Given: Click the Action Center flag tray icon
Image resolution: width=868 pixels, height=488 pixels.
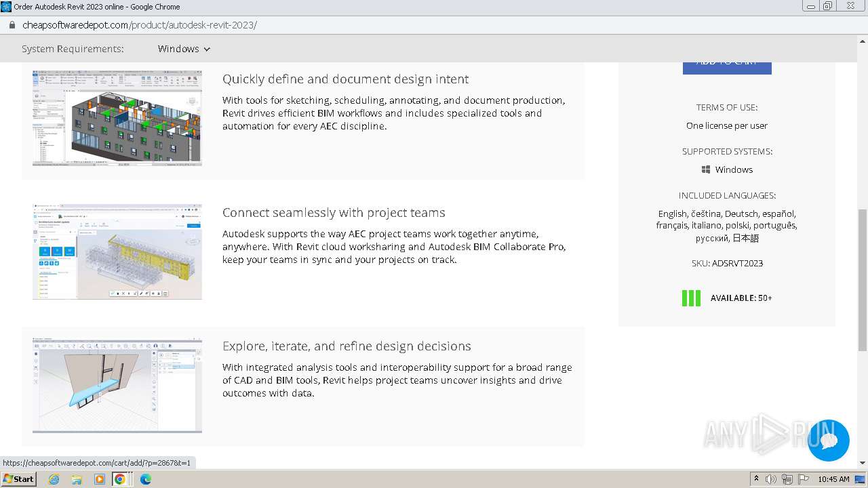Looking at the screenshot, I should pyautogui.click(x=803, y=479).
